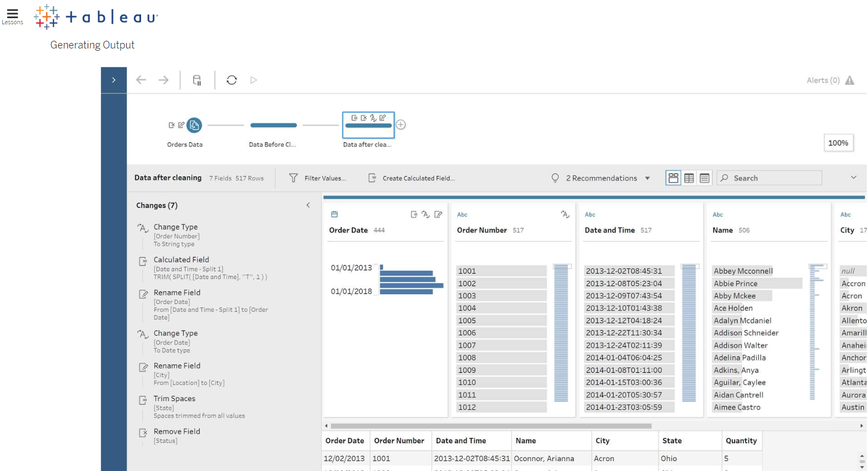Click the horizontal scrollbar right arrow
The height and width of the screenshot is (471, 868).
pyautogui.click(x=861, y=426)
